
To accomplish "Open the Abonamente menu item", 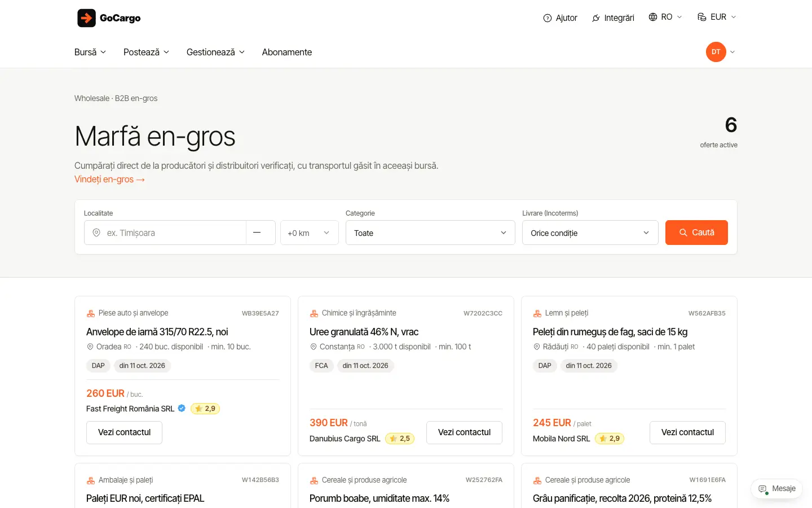I will point(287,52).
